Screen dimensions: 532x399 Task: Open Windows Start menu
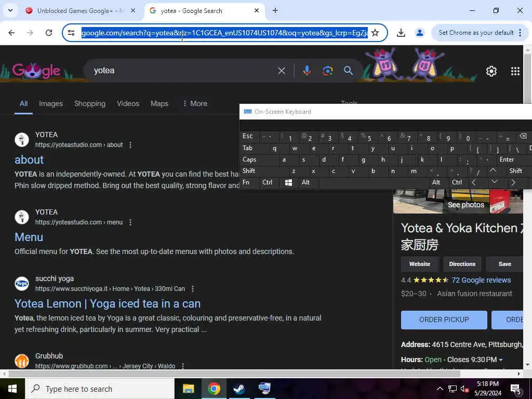click(x=12, y=389)
